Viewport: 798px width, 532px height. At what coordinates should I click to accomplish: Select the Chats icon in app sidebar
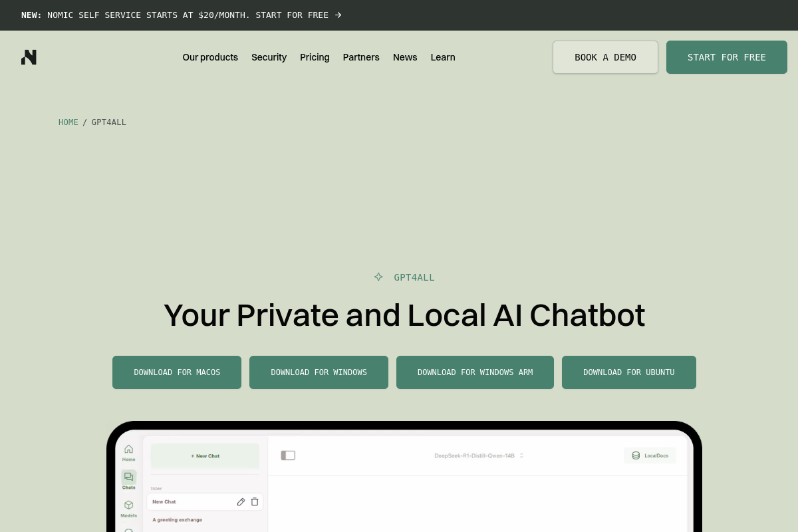pos(128,477)
